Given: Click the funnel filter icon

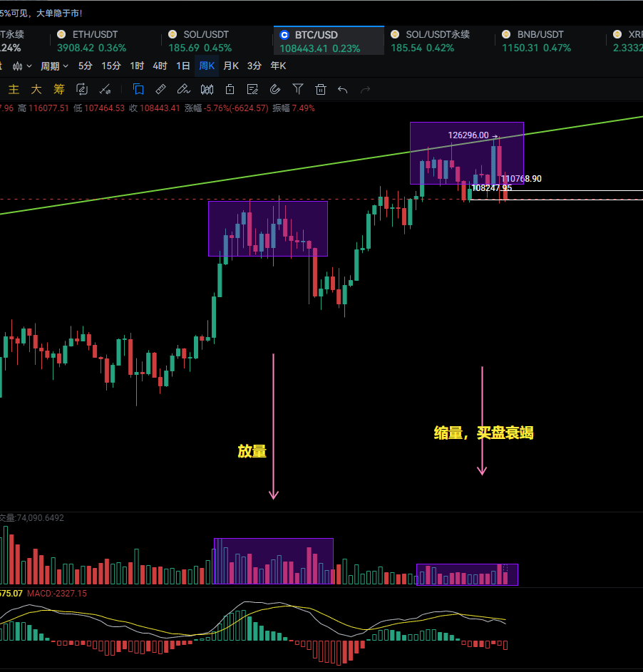Looking at the screenshot, I should (298, 89).
